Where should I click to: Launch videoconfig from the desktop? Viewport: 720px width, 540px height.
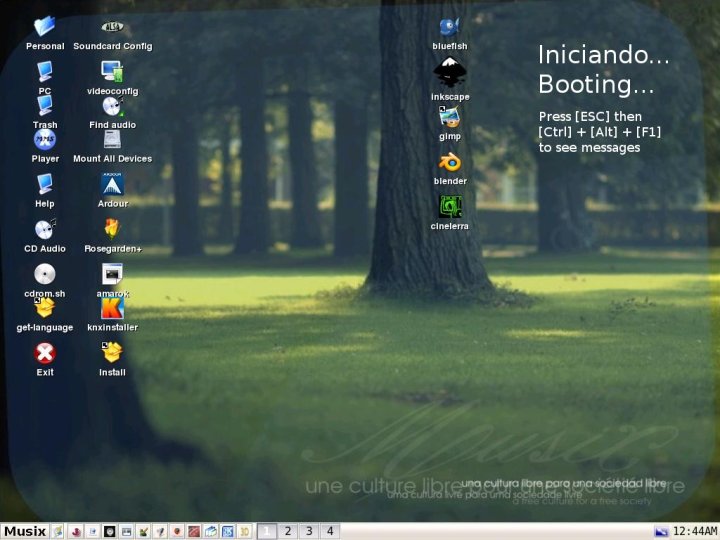click(x=112, y=72)
